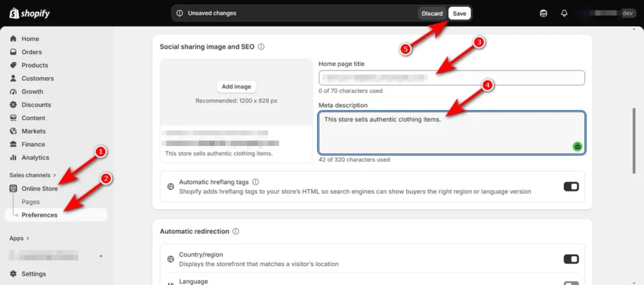Click the Products tag icon
This screenshot has width=644, height=285.
tap(13, 65)
